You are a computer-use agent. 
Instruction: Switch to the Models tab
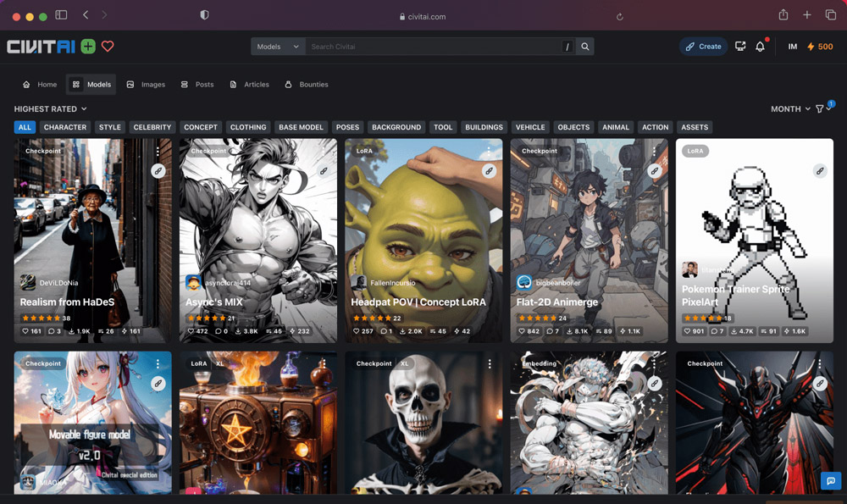pos(91,84)
